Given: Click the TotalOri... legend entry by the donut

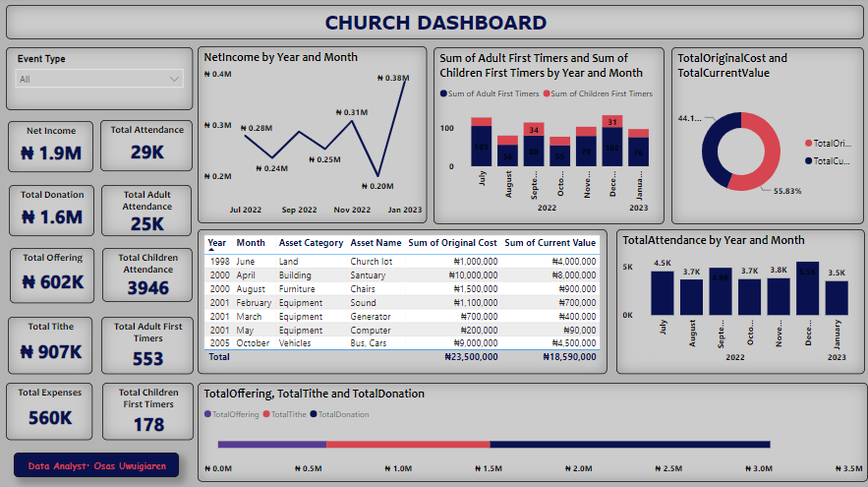Looking at the screenshot, I should 831,143.
